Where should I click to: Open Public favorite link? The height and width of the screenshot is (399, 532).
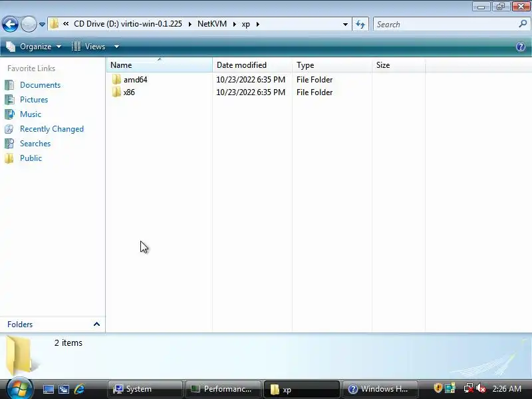(31, 158)
